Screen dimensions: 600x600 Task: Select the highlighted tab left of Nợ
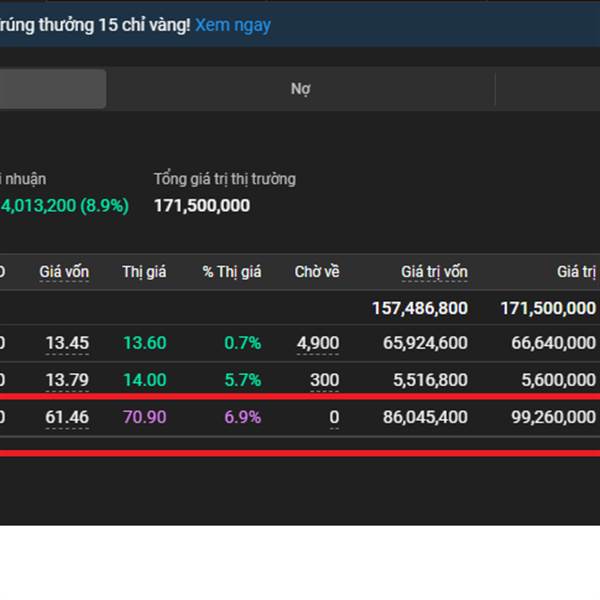(x=52, y=89)
